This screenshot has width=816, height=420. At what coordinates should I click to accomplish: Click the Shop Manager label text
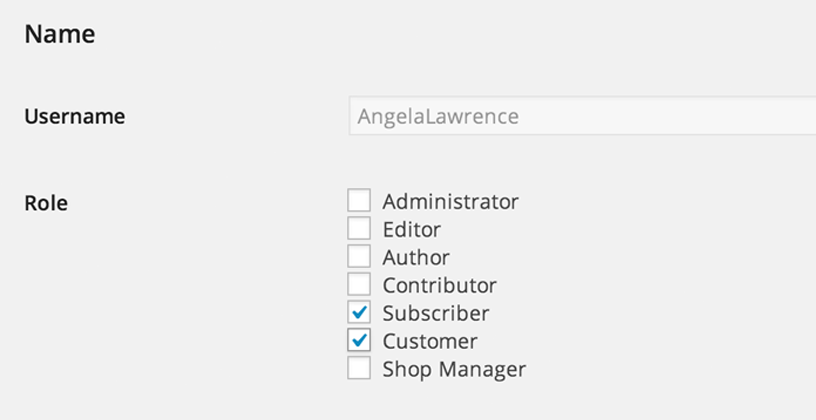pos(454,369)
